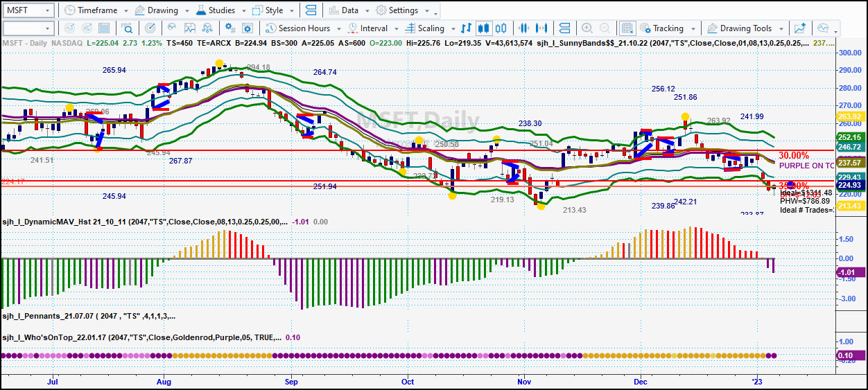The image size is (868, 390).
Task: Click the Drawing Tools label
Action: tap(745, 28)
